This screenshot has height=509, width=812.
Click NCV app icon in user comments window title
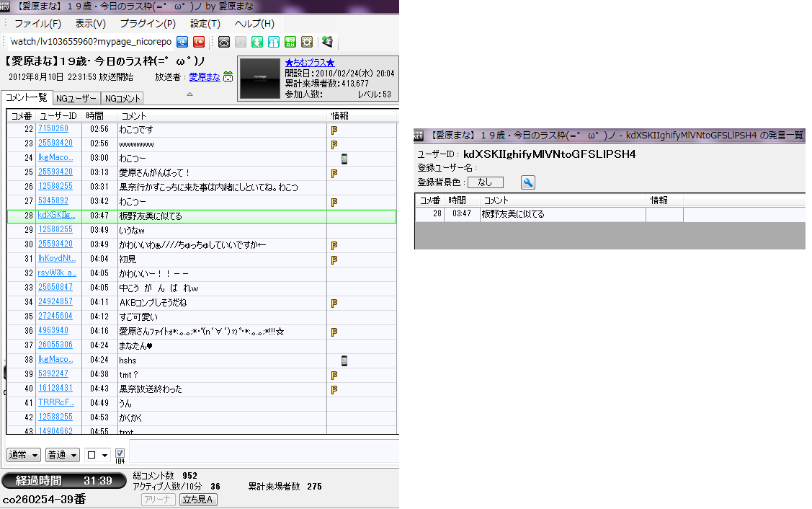coord(419,136)
